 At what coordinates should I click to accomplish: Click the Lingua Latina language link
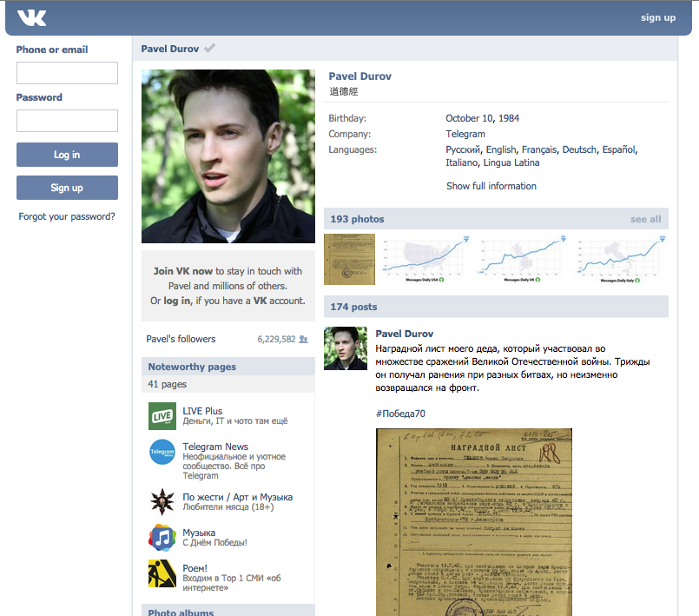pyautogui.click(x=511, y=162)
